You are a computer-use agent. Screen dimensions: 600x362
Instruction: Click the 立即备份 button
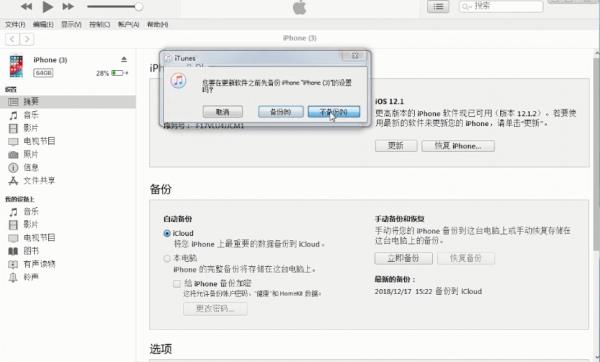click(x=404, y=258)
